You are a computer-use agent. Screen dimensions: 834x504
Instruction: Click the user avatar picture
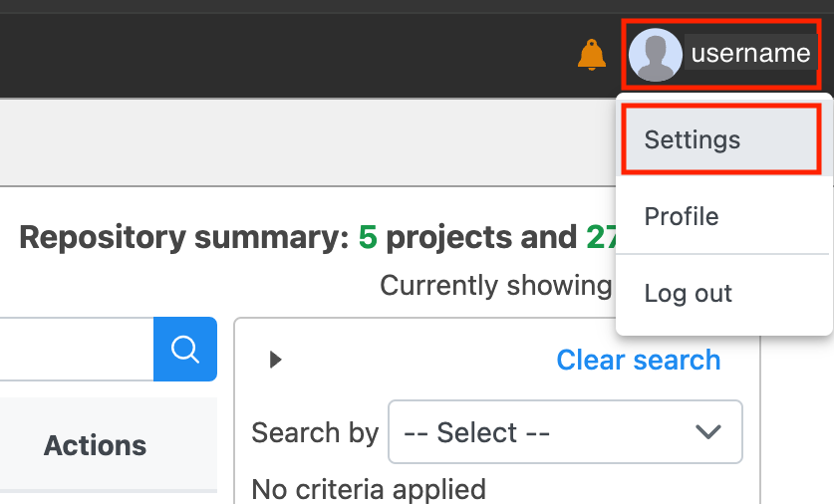coord(656,55)
